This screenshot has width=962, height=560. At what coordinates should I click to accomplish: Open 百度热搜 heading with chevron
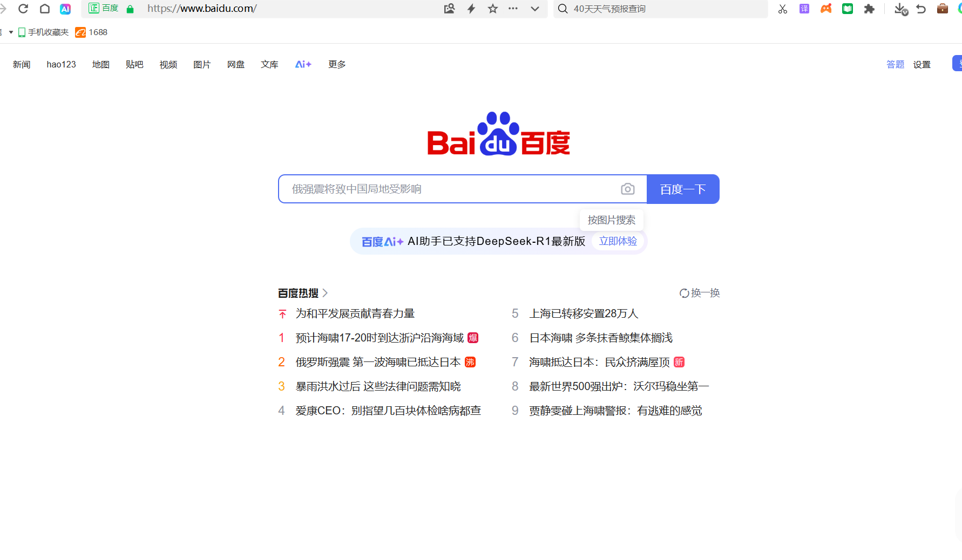303,293
